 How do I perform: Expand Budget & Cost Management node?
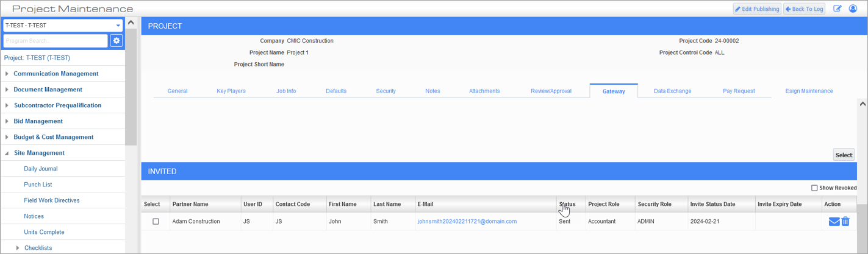pyautogui.click(x=7, y=137)
